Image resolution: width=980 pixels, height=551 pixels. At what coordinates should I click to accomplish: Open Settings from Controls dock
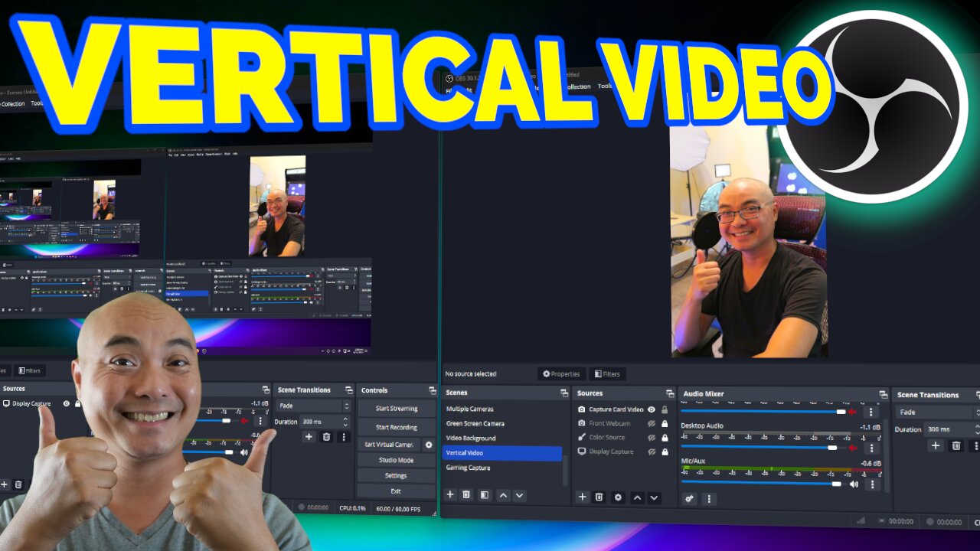tap(396, 475)
